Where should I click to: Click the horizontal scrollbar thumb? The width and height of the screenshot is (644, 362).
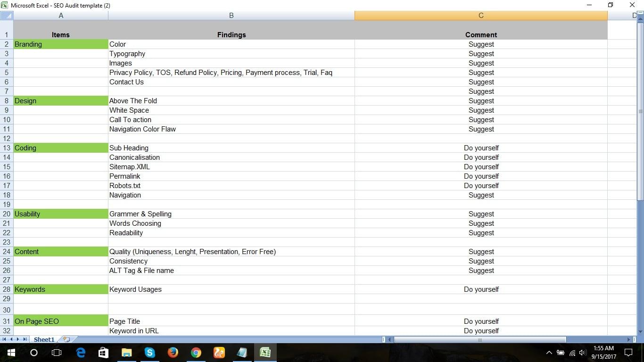pyautogui.click(x=479, y=339)
